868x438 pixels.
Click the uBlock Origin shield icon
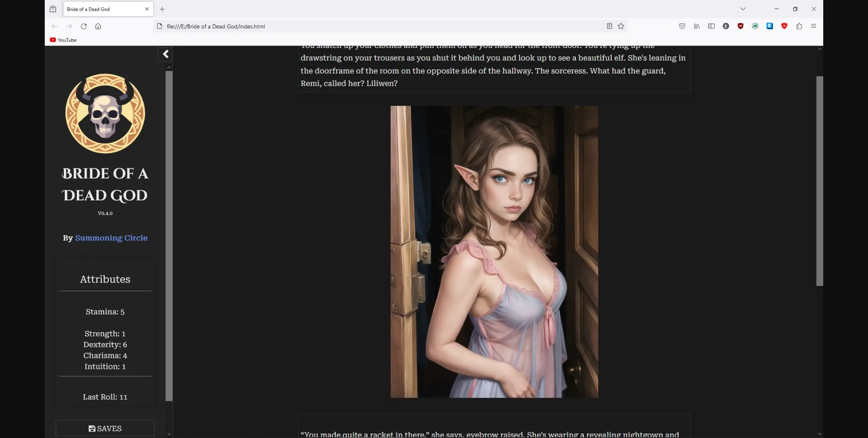tap(741, 26)
